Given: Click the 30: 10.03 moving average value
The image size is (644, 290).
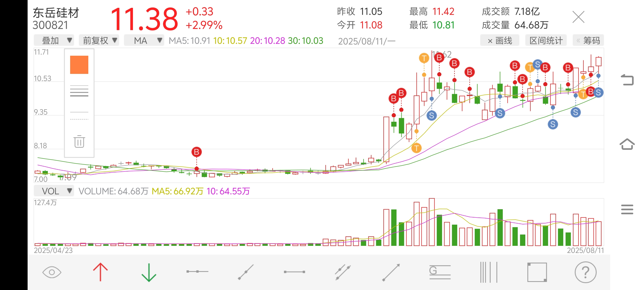Looking at the screenshot, I should coord(305,41).
